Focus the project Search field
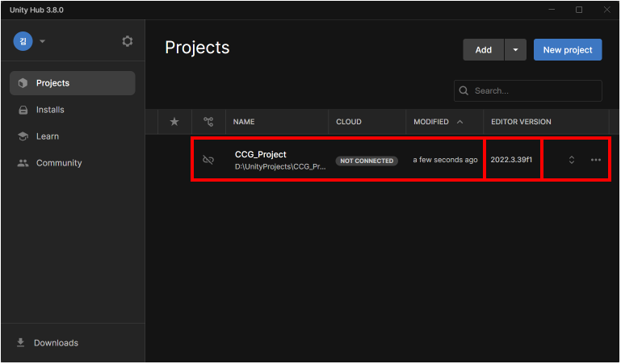This screenshot has height=364, width=621. 528,90
